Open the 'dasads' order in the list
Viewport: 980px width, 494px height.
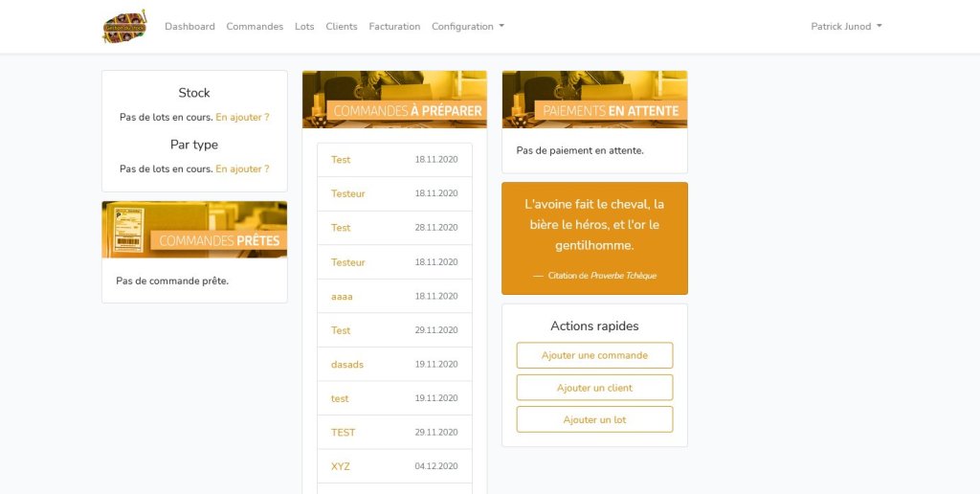[347, 365]
